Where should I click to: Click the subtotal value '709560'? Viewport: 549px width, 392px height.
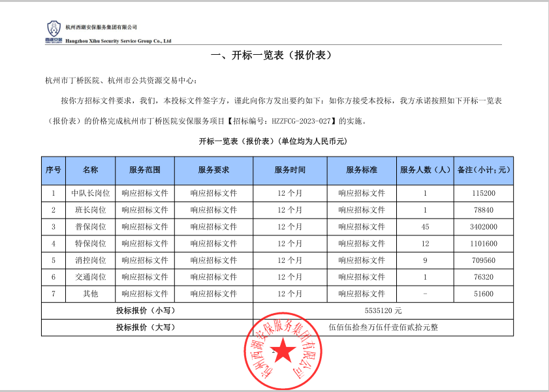click(484, 260)
